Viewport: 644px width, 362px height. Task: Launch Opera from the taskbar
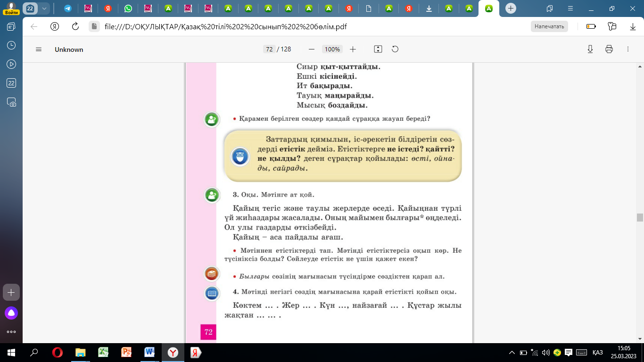tap(58, 352)
